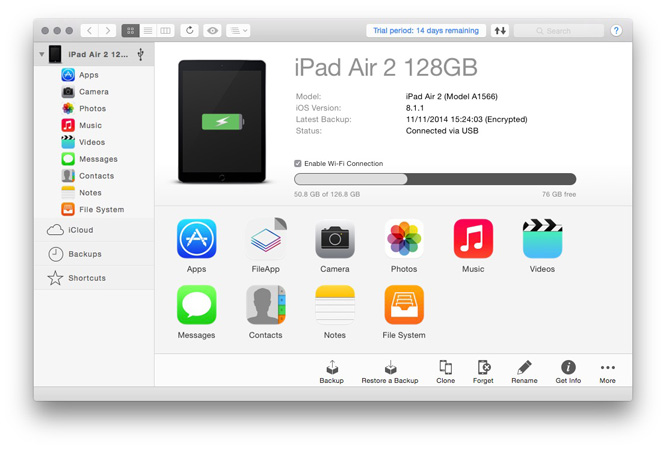Viewport: 666px width, 449px height.
Task: Toggle the Quick Look eye button
Action: [x=213, y=31]
